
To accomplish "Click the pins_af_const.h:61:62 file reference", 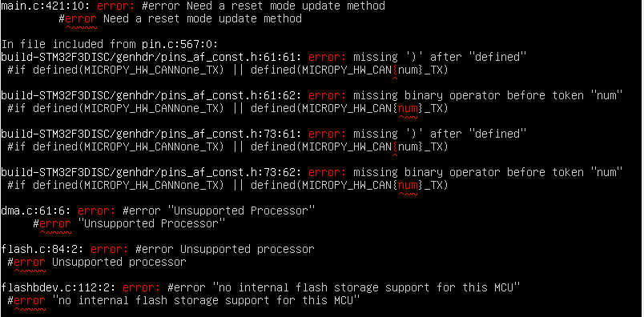I will tap(152, 96).
